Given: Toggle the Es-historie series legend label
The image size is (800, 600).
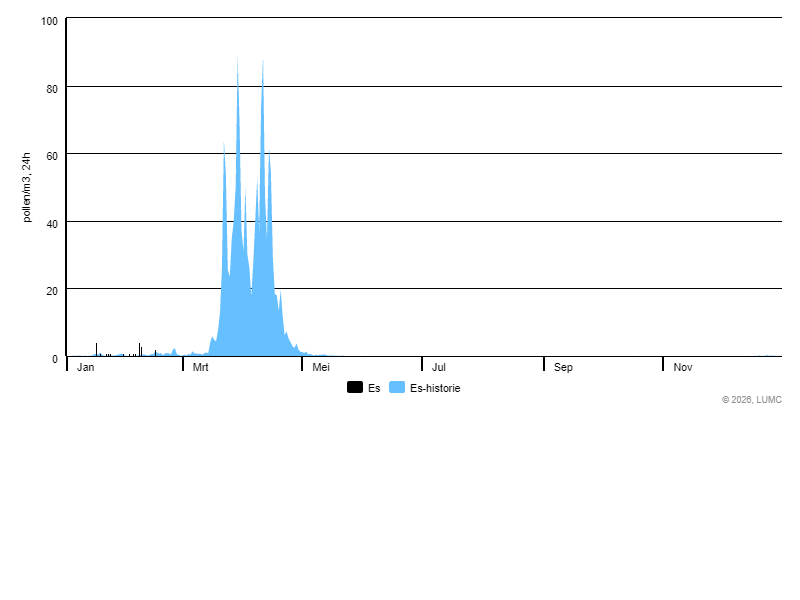Looking at the screenshot, I should click(x=435, y=388).
